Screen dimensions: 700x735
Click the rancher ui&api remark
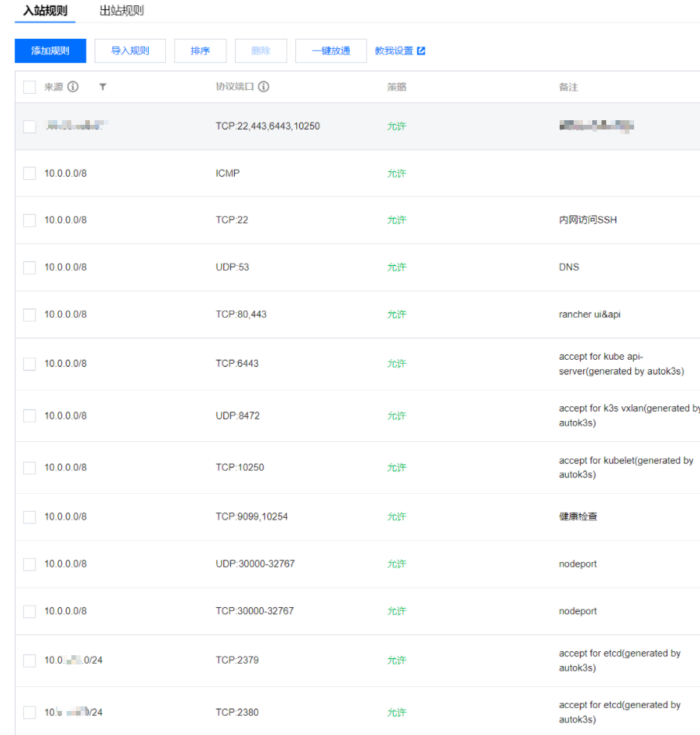[590, 314]
